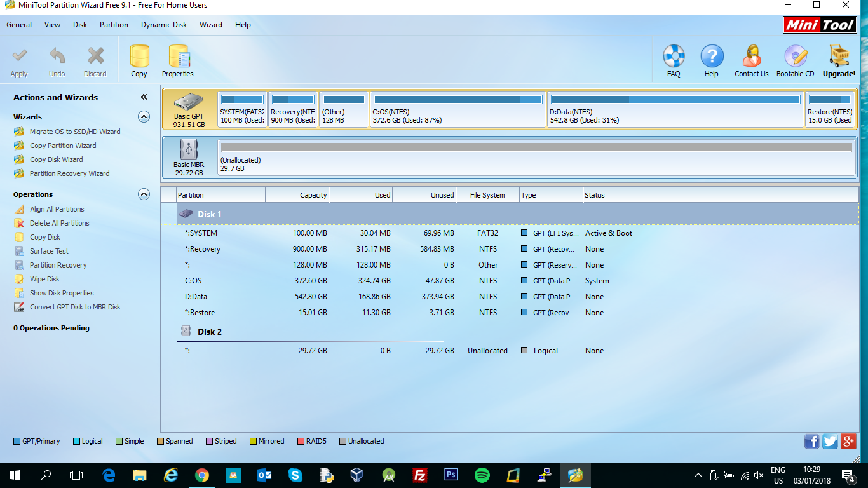Select the *:SYSTEM partition row

[517, 233]
